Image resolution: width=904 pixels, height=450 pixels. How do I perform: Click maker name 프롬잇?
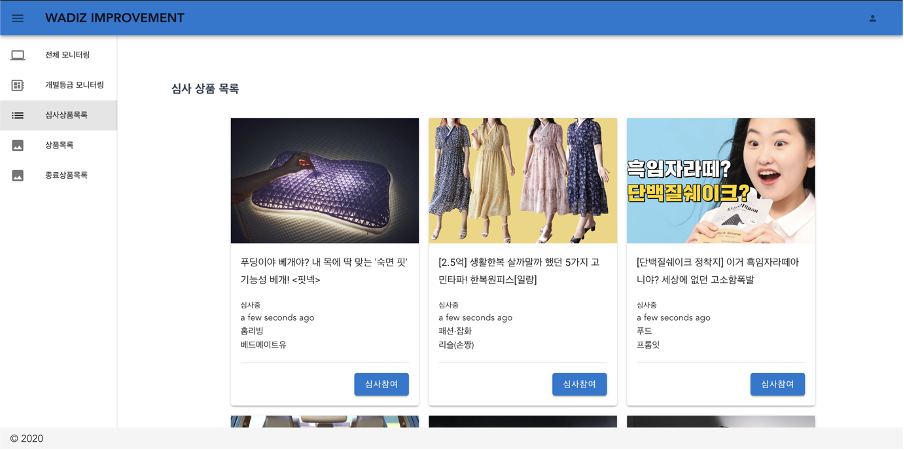click(648, 345)
